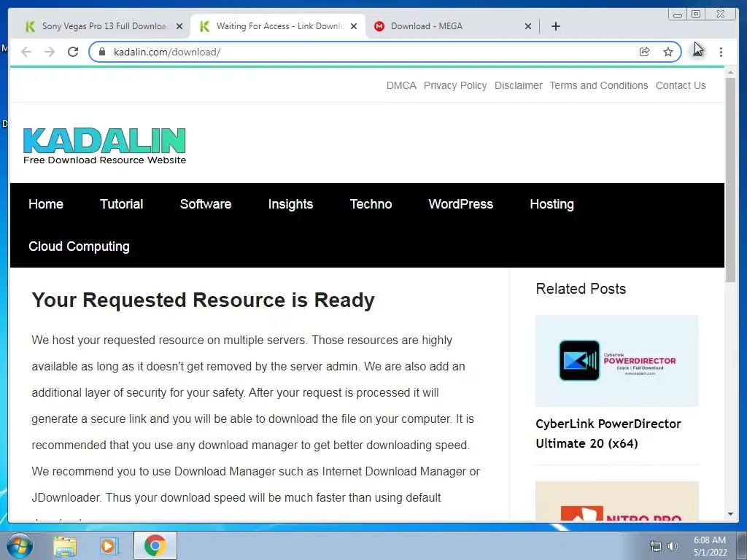This screenshot has height=560, width=747.
Task: Click the Related Posts heading
Action: pyautogui.click(x=581, y=289)
